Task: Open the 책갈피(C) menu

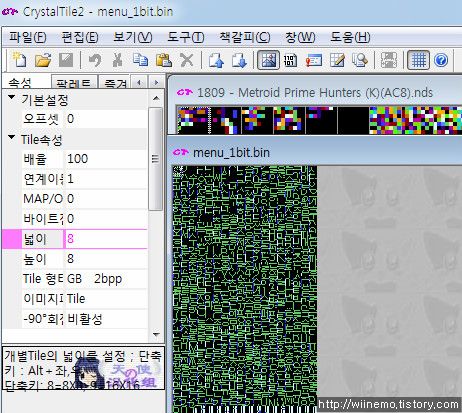Action: click(245, 37)
